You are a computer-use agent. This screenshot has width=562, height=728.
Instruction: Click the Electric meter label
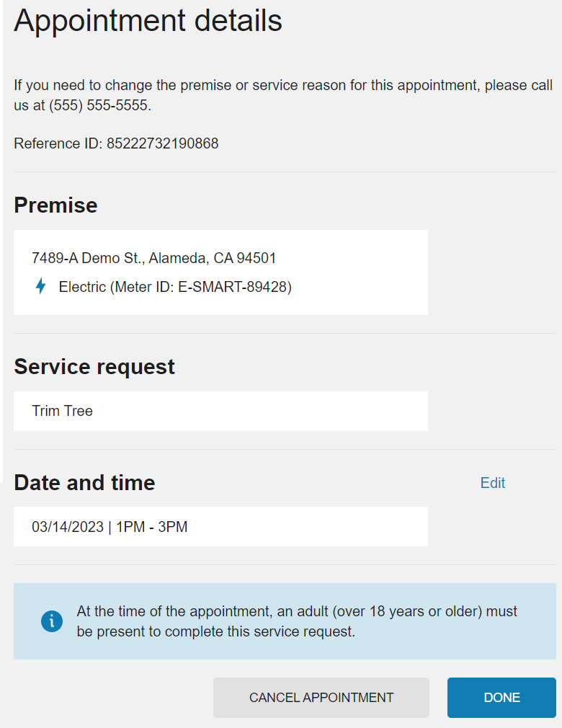tap(79, 286)
